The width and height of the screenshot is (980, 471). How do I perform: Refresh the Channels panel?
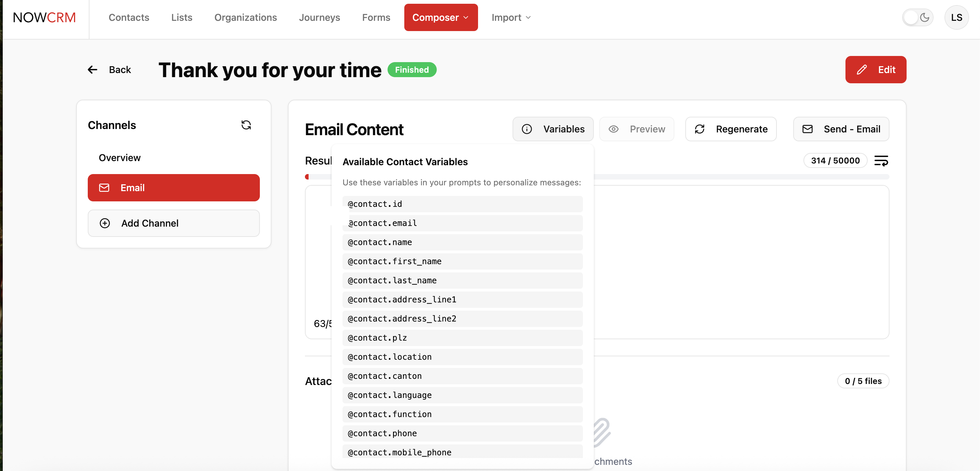click(x=247, y=125)
